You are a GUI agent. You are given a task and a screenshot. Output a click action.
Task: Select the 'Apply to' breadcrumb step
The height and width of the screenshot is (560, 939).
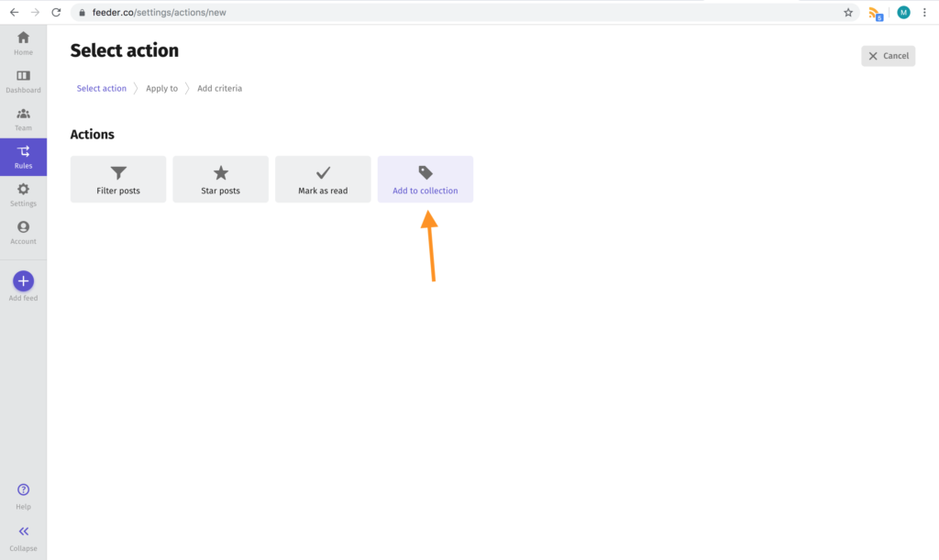(x=161, y=88)
